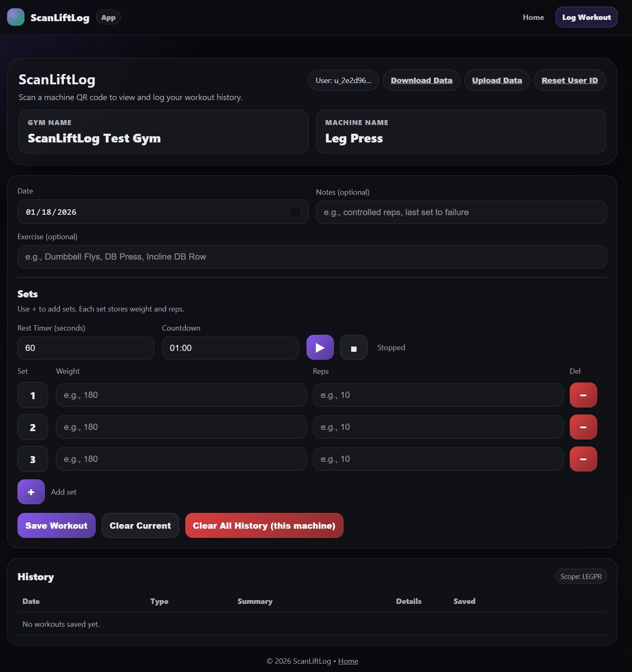
Task: Click the Machine Name Leg Press card
Action: [461, 132]
